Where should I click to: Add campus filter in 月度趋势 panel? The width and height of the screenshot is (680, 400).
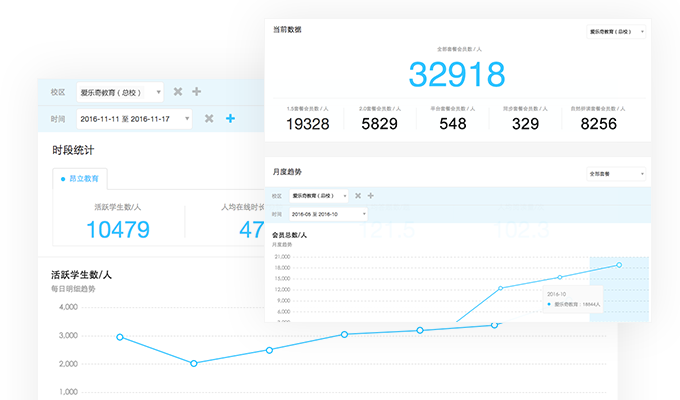click(x=370, y=196)
